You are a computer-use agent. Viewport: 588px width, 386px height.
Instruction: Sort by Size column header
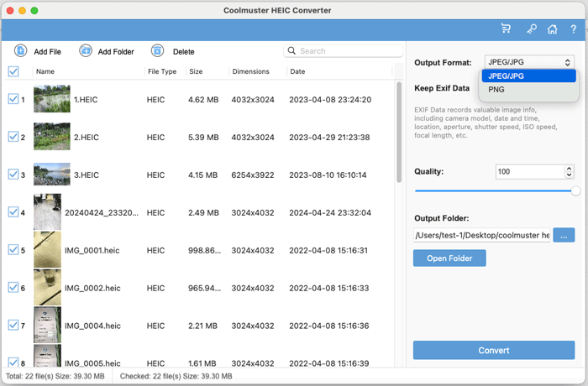coord(196,71)
